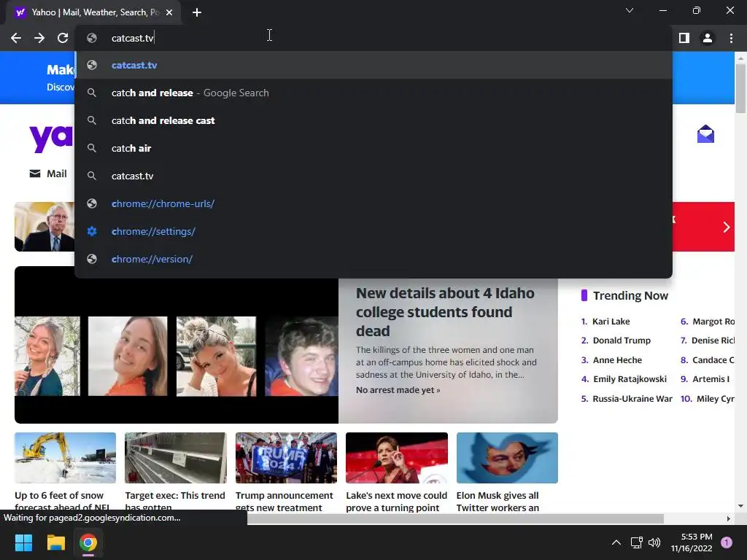Click the Mail envelope icon below Yahoo logo
747x560 pixels.
(x=35, y=174)
